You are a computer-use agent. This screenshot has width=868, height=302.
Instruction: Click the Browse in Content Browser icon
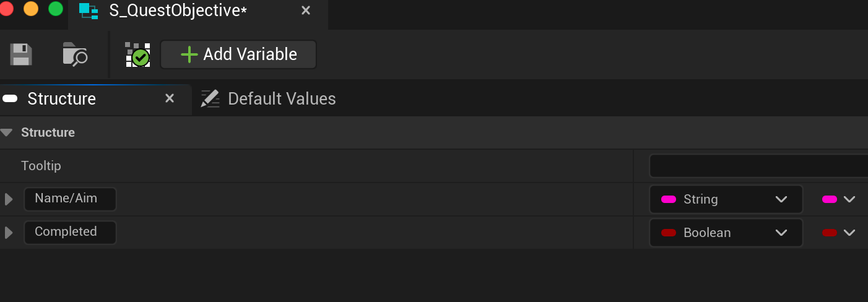pyautogui.click(x=75, y=54)
